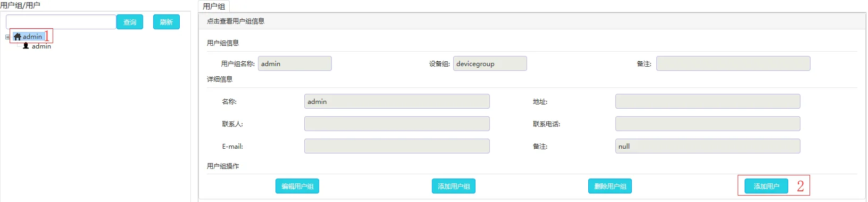
Task: Click the top 备注 field in 用户组信息
Action: click(x=733, y=63)
